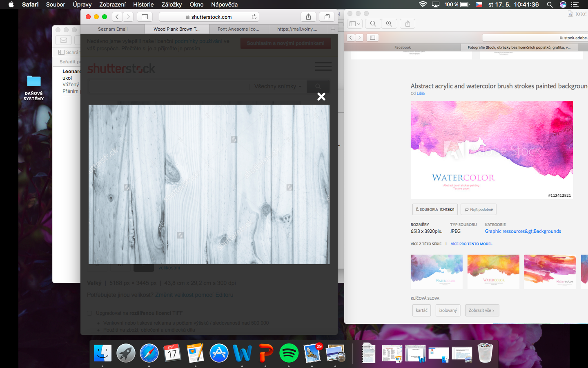Click the Share icon in Safari toolbar
Screen dimensions: 588x368
pyautogui.click(x=308, y=17)
